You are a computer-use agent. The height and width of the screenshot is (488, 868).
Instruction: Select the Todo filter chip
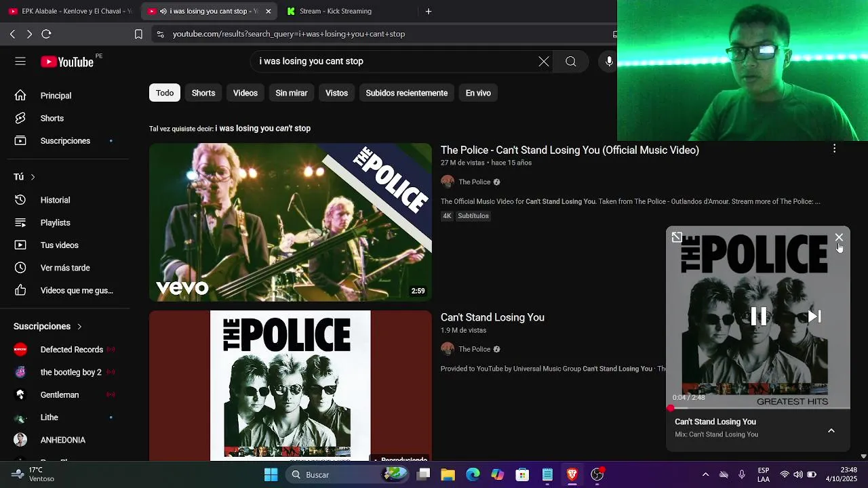click(165, 93)
